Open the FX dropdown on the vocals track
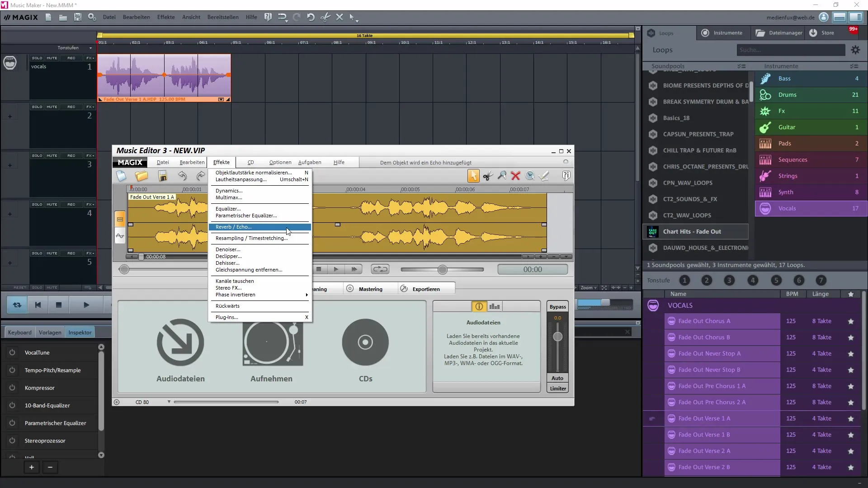Screen dimensions: 868x488 [90, 58]
